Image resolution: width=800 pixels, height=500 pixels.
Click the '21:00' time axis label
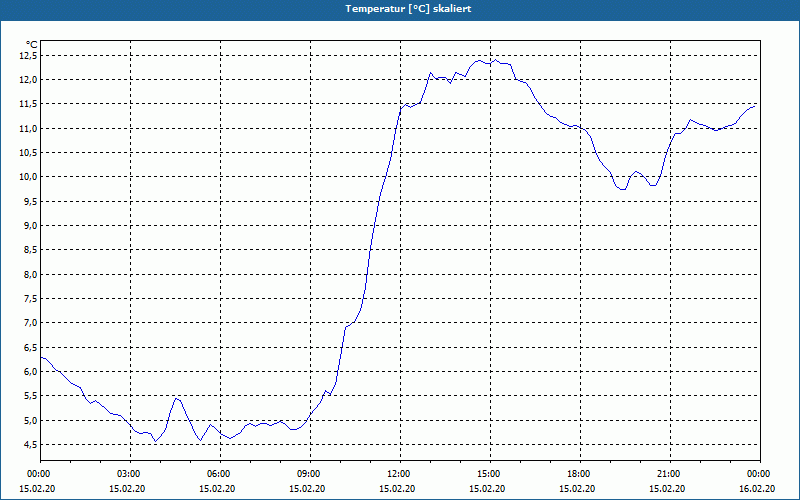pos(670,474)
